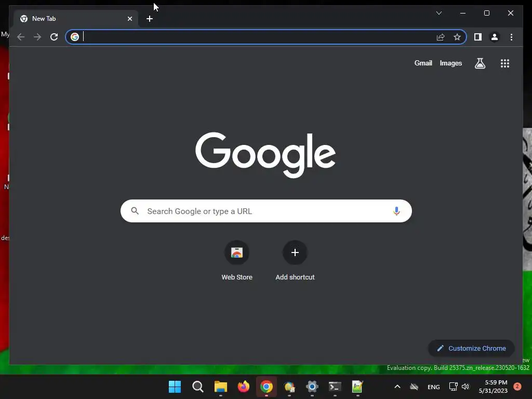The height and width of the screenshot is (399, 532).
Task: Open the network tray icon
Action: click(453, 387)
